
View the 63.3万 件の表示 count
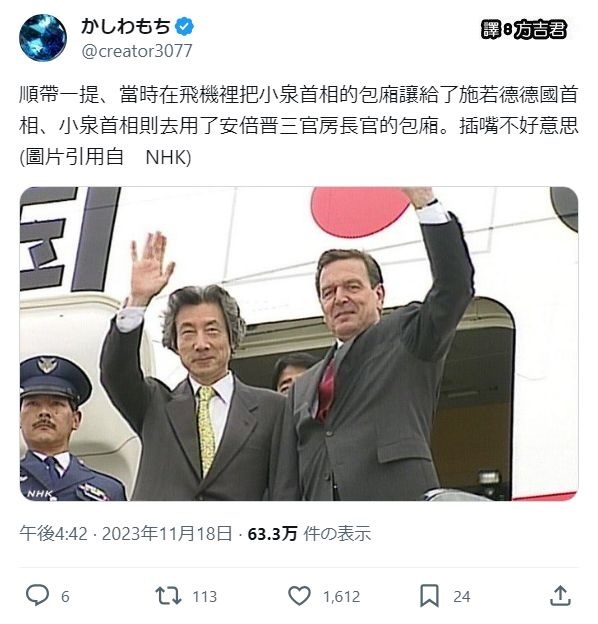click(x=309, y=533)
